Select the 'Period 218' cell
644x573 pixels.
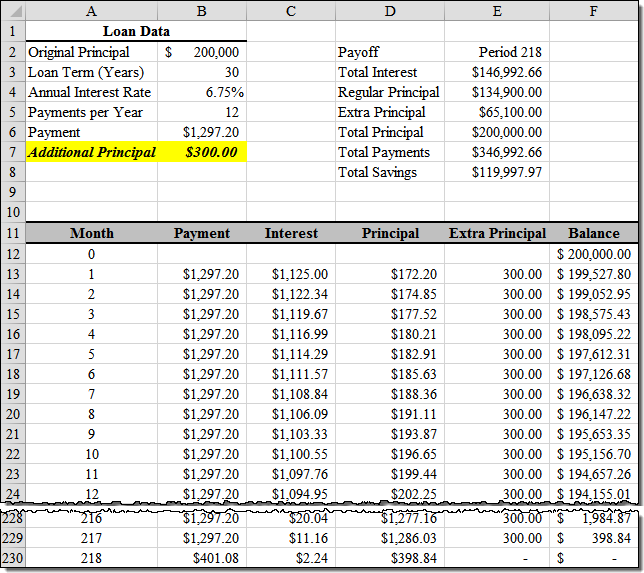click(x=497, y=52)
